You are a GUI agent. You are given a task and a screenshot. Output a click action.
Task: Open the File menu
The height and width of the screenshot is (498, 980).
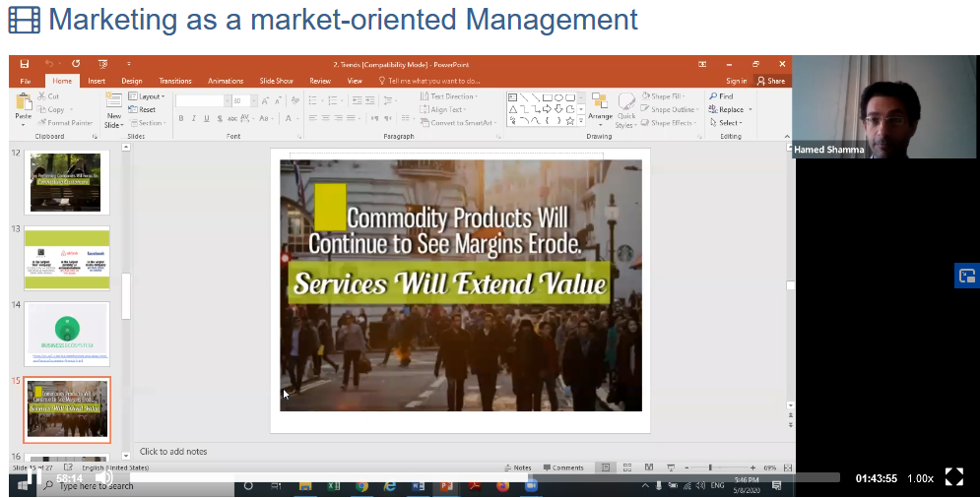pos(25,81)
